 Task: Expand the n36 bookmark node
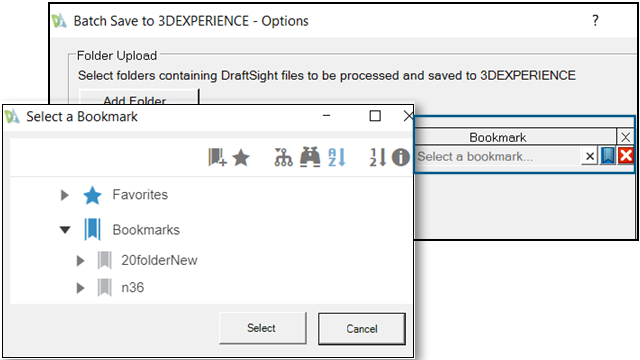point(80,288)
